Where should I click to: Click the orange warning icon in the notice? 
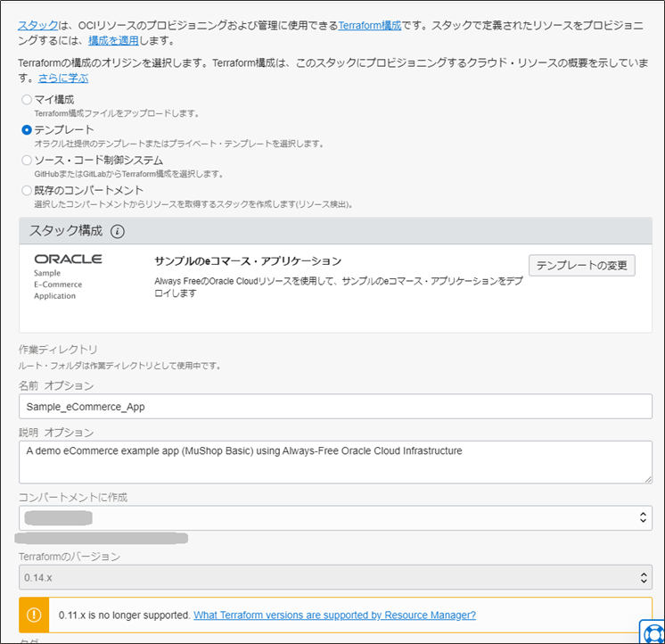pos(34,615)
